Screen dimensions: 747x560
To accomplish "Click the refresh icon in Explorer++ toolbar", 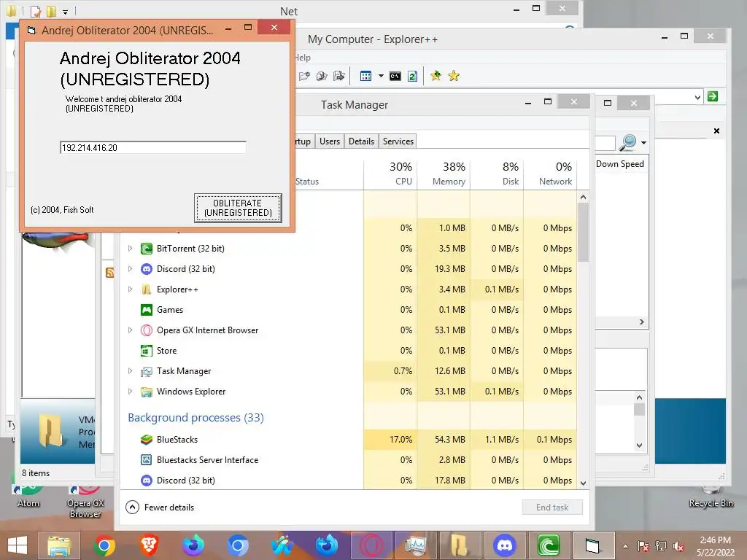I will tap(413, 76).
